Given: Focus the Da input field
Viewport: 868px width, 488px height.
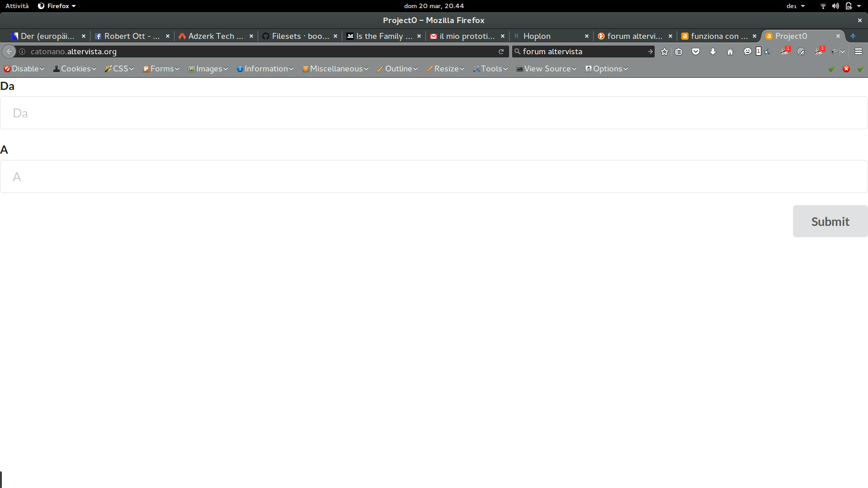Looking at the screenshot, I should point(434,113).
